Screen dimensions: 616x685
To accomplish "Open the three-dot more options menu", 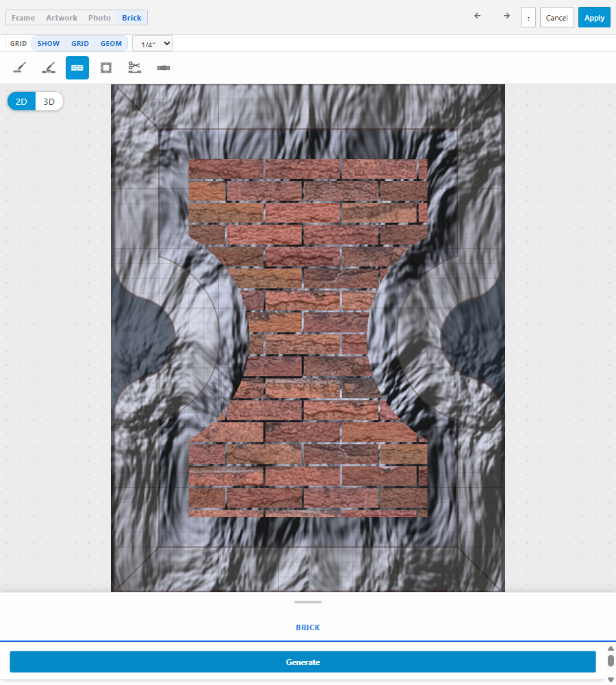I will point(528,18).
